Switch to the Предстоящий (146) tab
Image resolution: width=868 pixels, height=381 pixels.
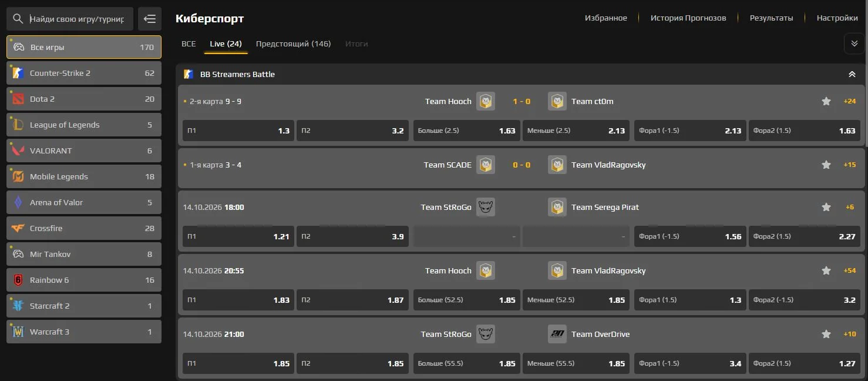point(293,44)
